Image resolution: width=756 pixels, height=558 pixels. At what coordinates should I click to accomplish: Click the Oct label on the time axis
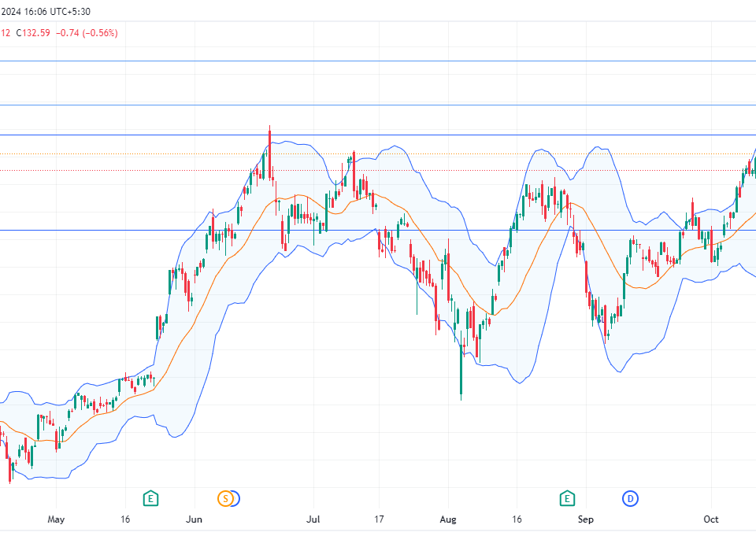pyautogui.click(x=710, y=519)
